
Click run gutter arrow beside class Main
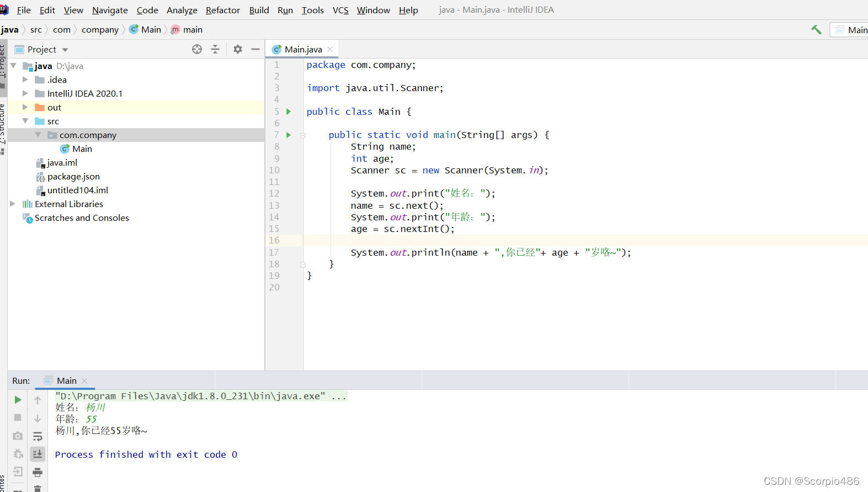point(289,112)
